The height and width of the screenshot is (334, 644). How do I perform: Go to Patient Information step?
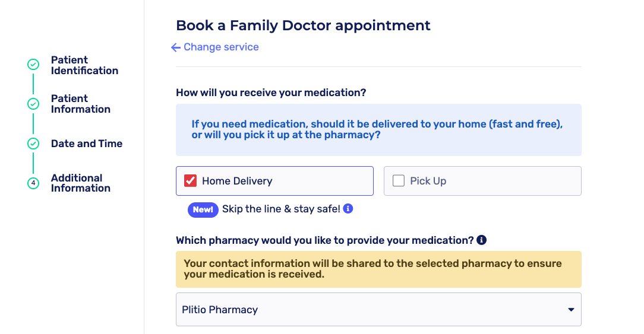pos(81,104)
